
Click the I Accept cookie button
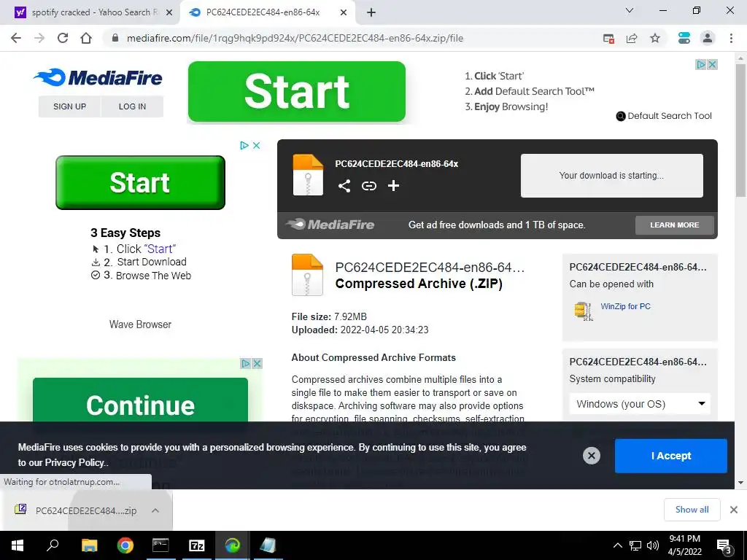click(x=671, y=456)
